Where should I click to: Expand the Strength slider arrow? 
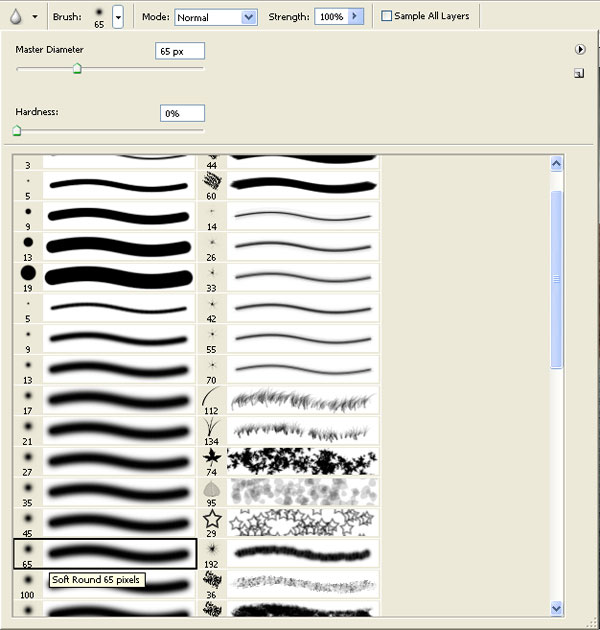tap(354, 17)
